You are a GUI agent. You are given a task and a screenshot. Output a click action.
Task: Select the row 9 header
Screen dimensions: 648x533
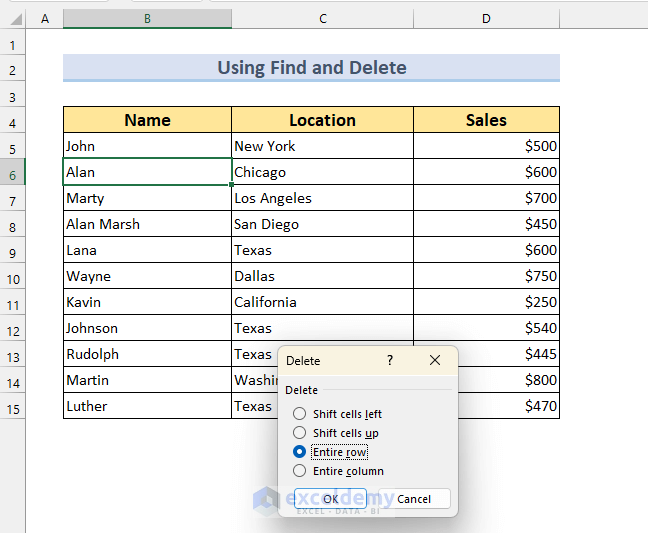pos(13,251)
